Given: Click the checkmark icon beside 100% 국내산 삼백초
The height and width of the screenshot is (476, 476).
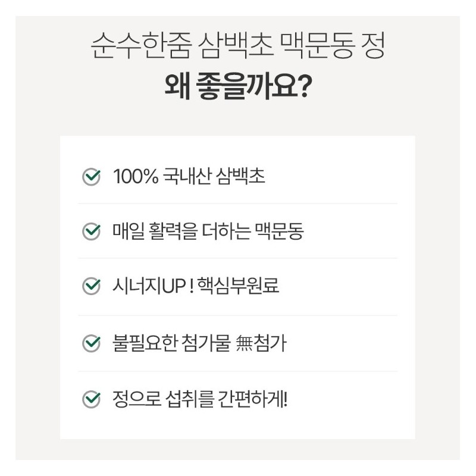Looking at the screenshot, I should (92, 176).
